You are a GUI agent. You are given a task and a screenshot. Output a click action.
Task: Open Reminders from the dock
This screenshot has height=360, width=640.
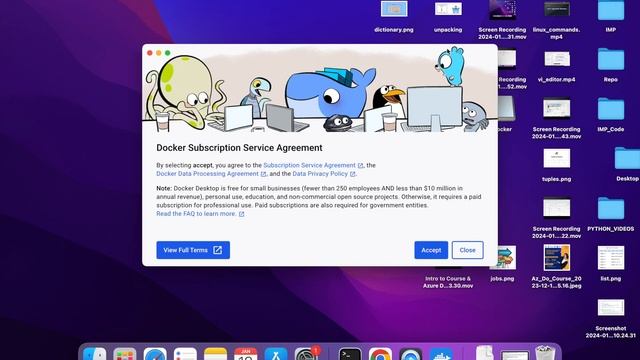185,354
